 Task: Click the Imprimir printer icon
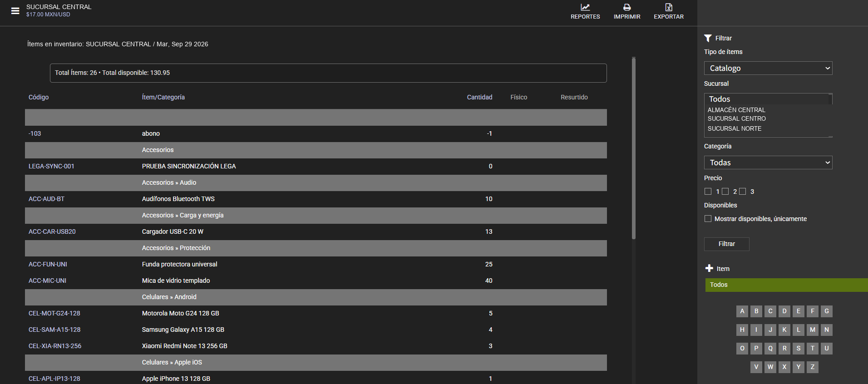627,7
